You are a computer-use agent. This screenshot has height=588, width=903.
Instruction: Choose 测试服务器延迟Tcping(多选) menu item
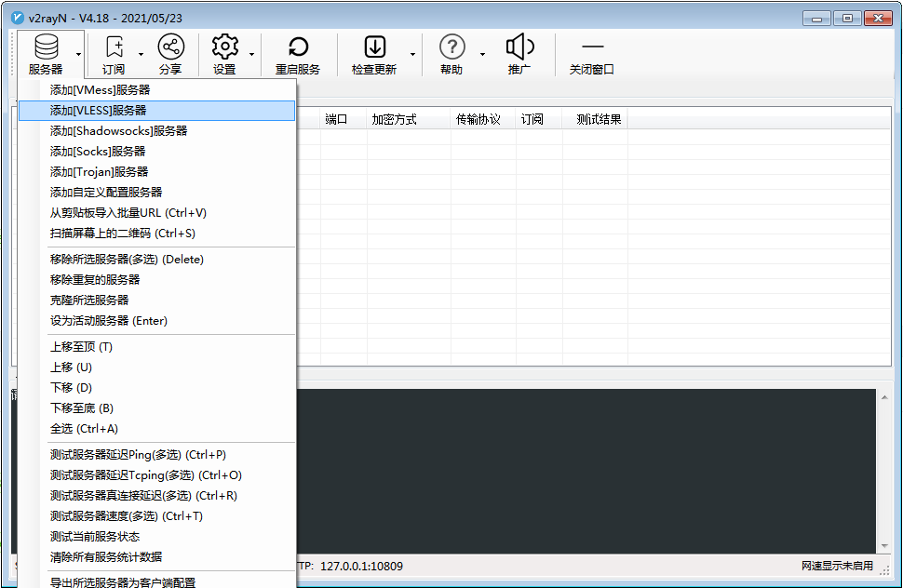pos(156,475)
